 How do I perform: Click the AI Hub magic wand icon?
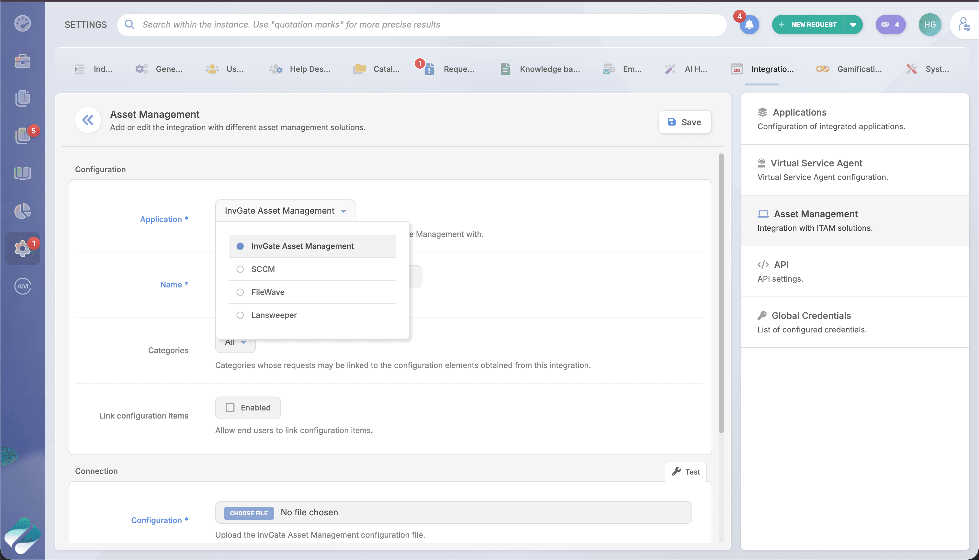[x=670, y=69]
